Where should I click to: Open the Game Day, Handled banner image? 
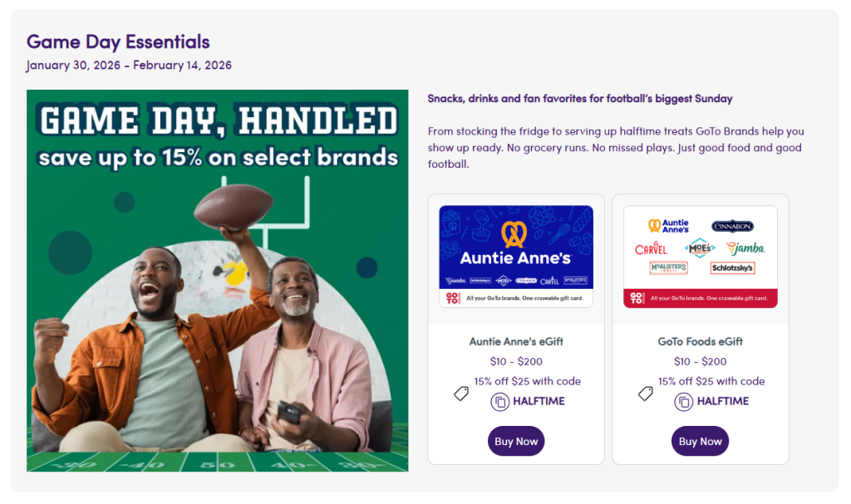[x=217, y=281]
